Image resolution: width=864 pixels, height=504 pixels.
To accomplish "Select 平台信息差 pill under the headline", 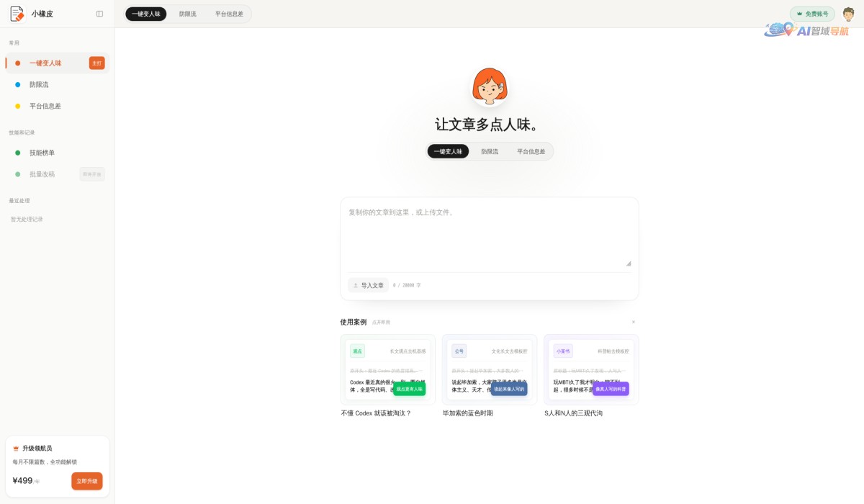I will click(531, 151).
